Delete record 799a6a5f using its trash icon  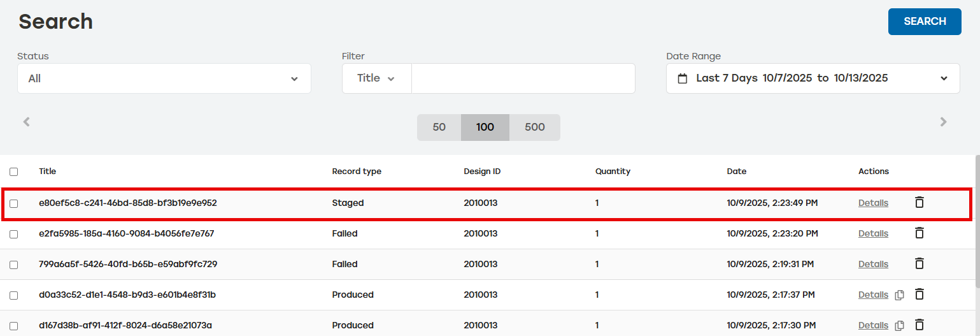[919, 263]
